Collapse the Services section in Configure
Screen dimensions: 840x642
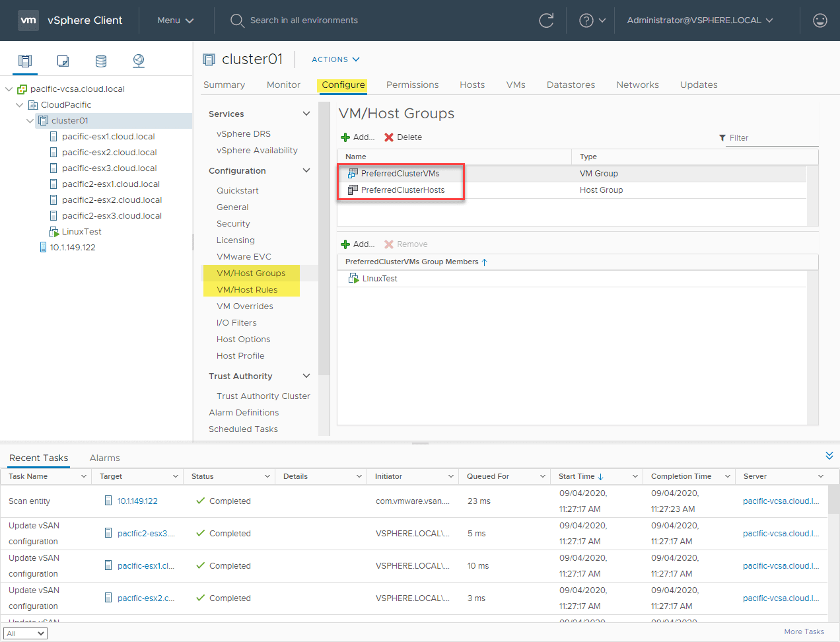coord(306,114)
